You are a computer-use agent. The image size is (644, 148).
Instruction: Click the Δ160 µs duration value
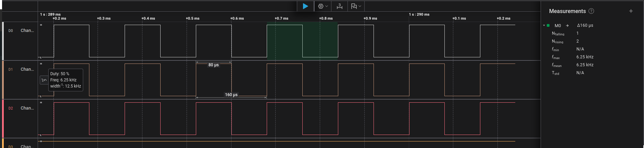pos(585,25)
